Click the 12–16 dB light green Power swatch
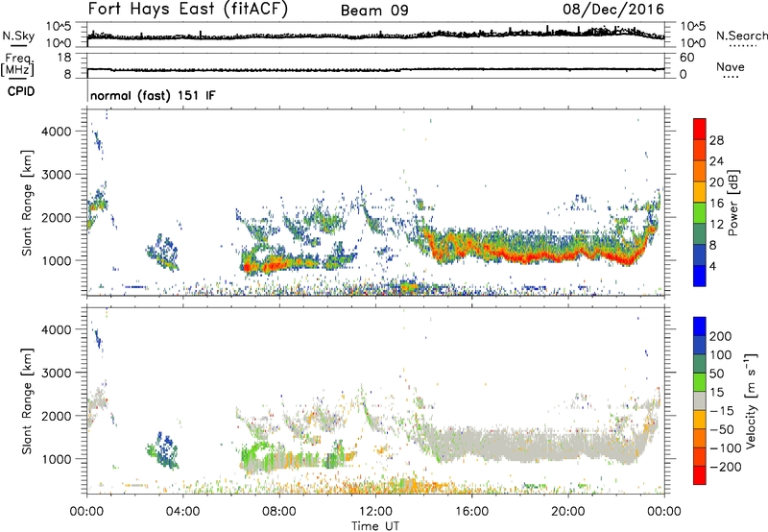The width and height of the screenshot is (768, 532). pyautogui.click(x=700, y=213)
